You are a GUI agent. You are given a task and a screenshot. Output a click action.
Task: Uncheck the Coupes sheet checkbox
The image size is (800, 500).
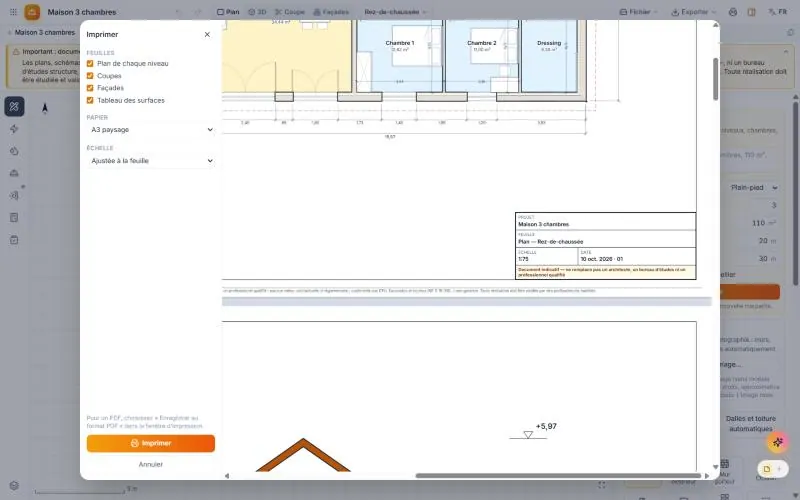(x=90, y=76)
